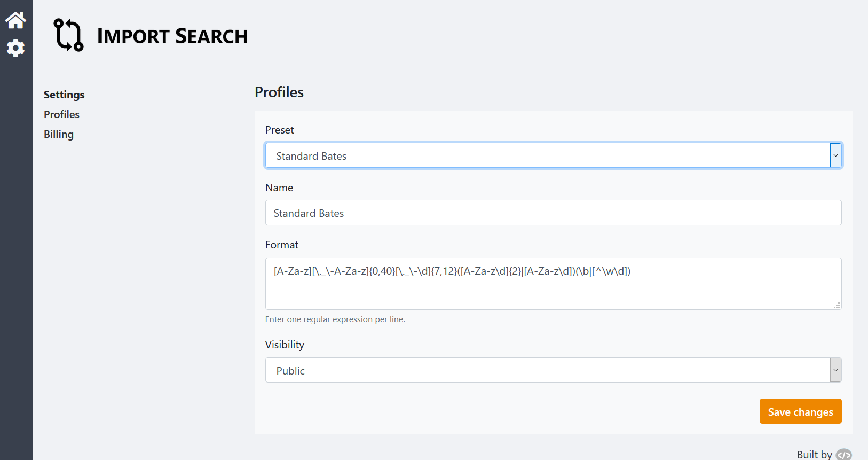
Task: Click the Visibility field label
Action: [285, 345]
